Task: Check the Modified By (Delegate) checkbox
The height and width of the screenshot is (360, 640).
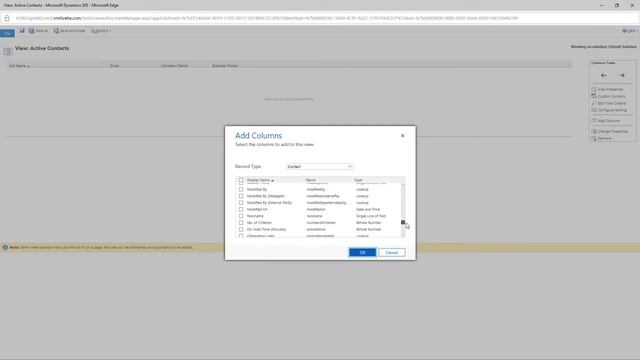Action: tap(241, 196)
